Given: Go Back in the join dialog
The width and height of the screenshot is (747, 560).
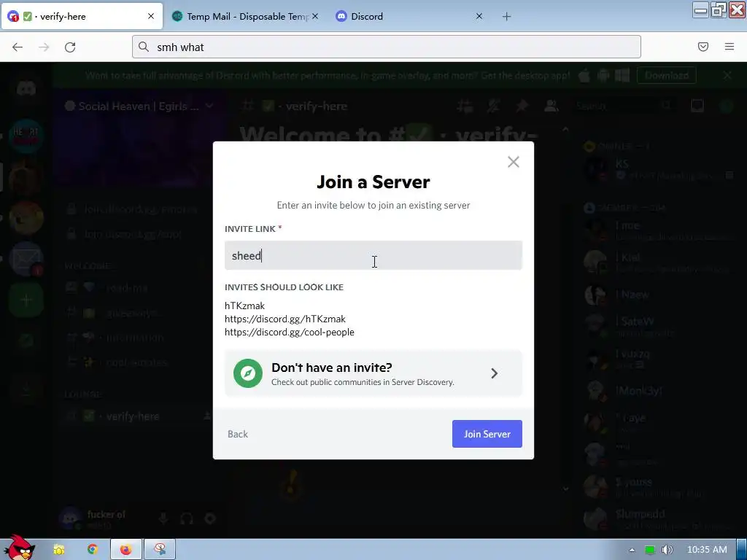Looking at the screenshot, I should coord(238,434).
